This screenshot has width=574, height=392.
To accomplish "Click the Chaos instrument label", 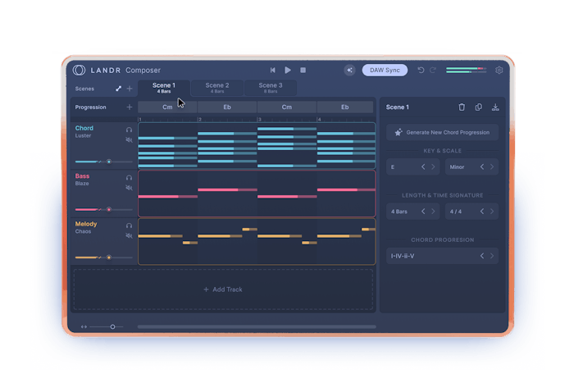I will [83, 232].
